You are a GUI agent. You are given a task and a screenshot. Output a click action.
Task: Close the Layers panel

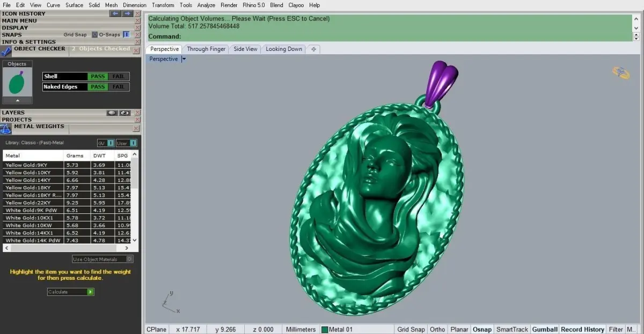pyautogui.click(x=137, y=113)
